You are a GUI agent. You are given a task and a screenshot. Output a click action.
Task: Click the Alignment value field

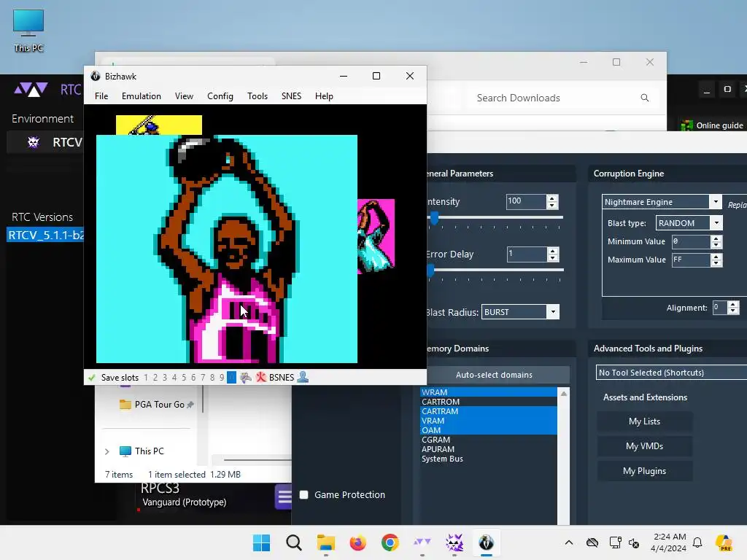coord(719,308)
